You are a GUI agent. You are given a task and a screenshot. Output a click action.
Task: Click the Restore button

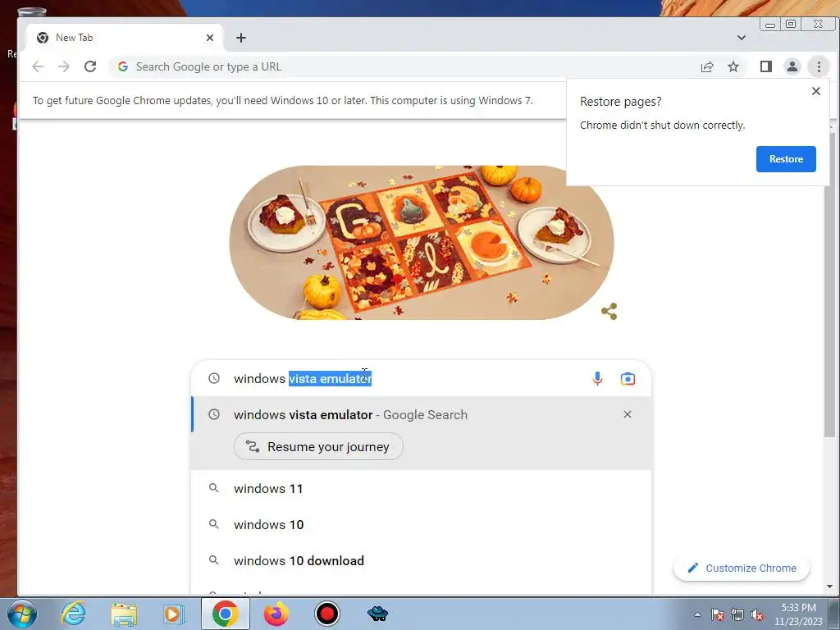tap(786, 159)
